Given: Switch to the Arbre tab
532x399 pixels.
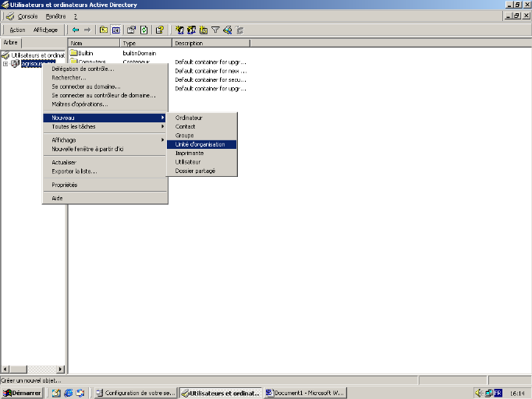Looking at the screenshot, I should tap(11, 43).
